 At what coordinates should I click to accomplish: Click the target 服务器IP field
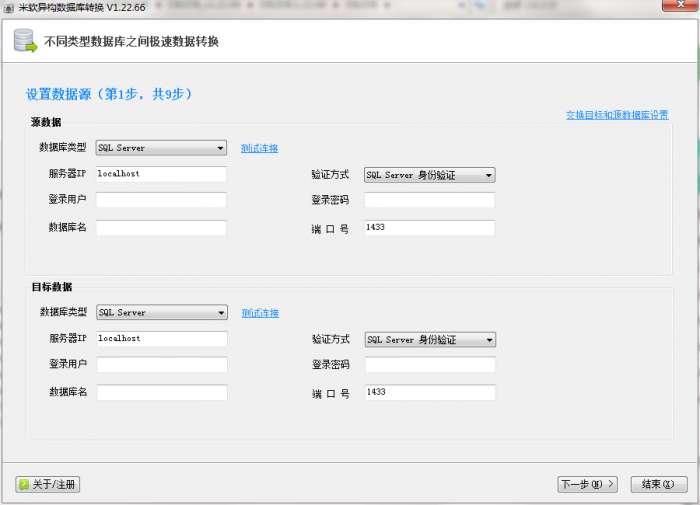[x=161, y=339]
